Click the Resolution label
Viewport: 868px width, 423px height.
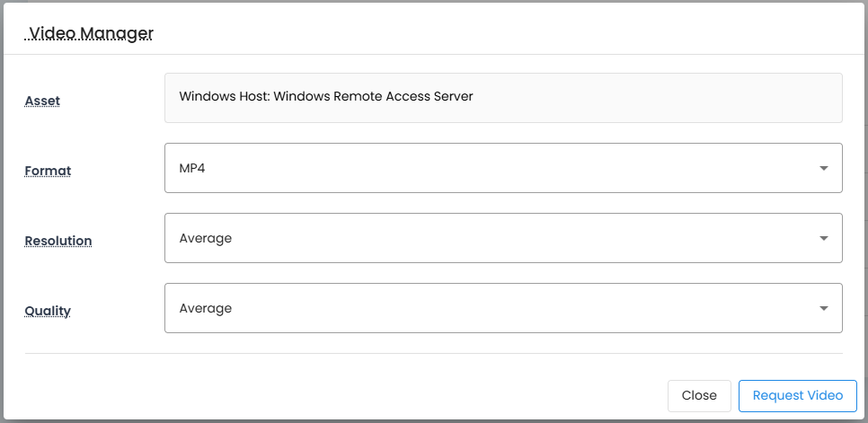58,241
